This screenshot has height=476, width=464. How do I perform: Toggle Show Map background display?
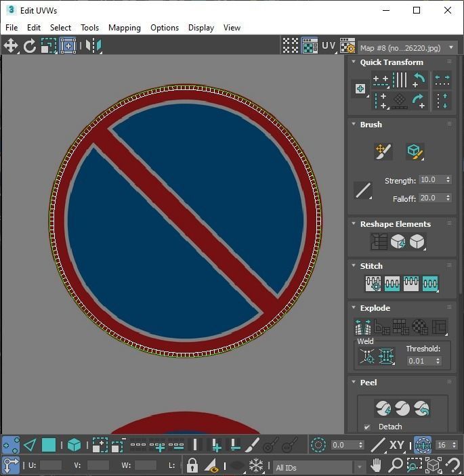[310, 45]
